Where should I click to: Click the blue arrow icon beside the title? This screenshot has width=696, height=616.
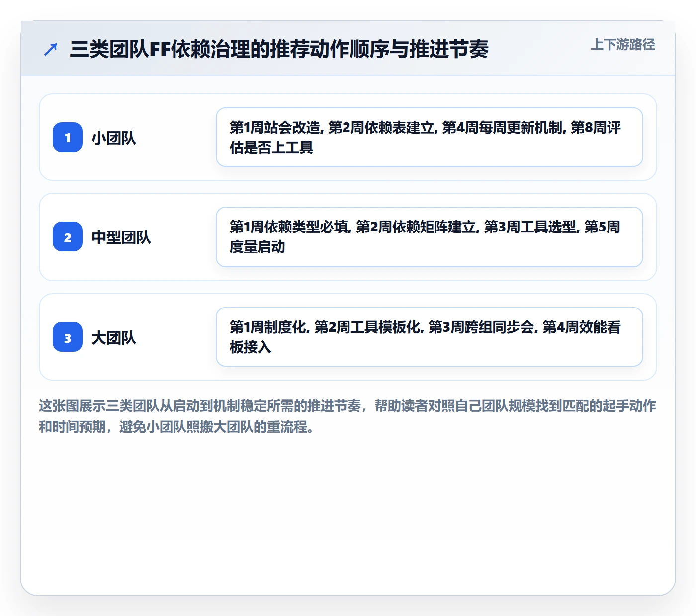(x=51, y=49)
